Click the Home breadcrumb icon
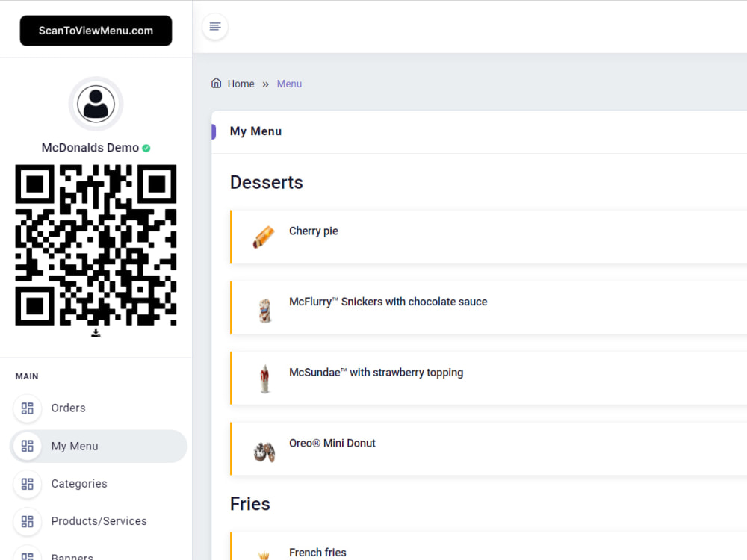Viewport: 747px width, 560px height. pyautogui.click(x=217, y=84)
